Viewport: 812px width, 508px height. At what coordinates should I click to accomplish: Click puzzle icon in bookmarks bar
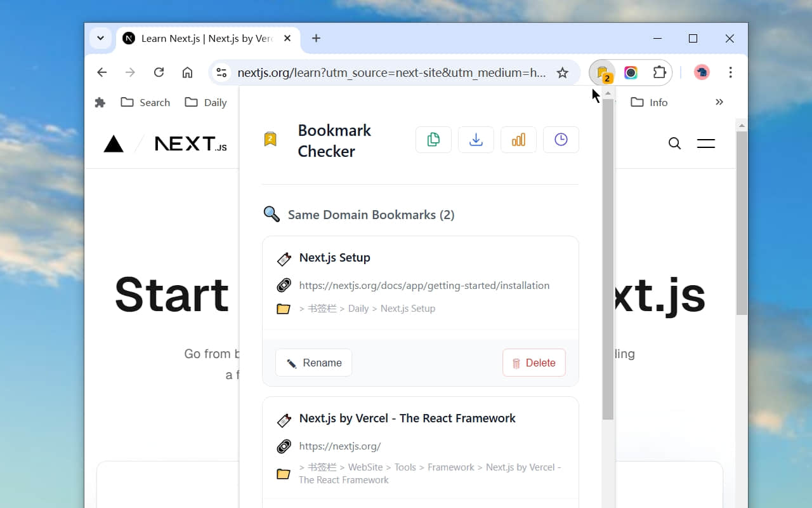click(100, 102)
